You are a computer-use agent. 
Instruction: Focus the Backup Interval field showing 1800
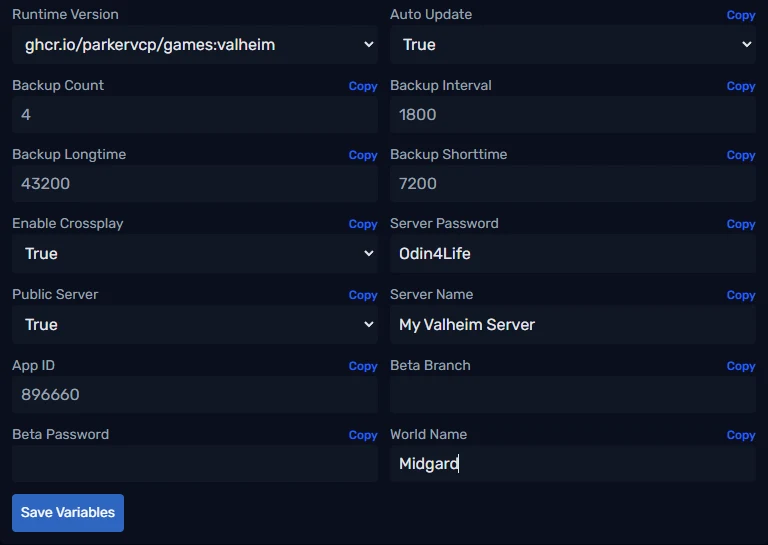573,115
